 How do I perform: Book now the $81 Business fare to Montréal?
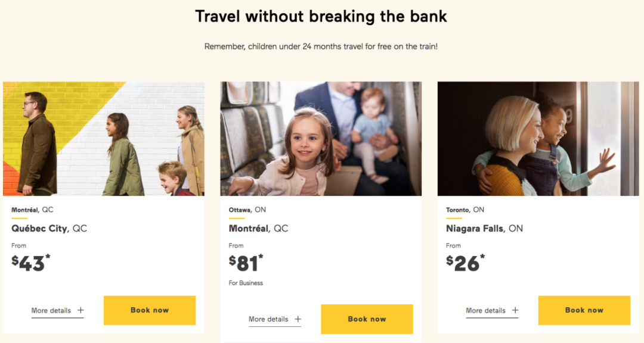[367, 319]
